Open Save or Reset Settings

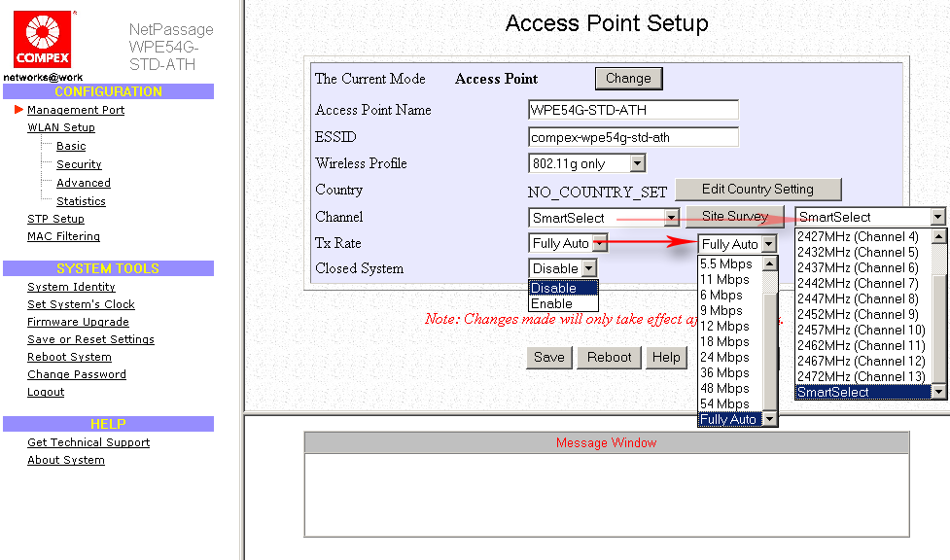click(x=90, y=339)
